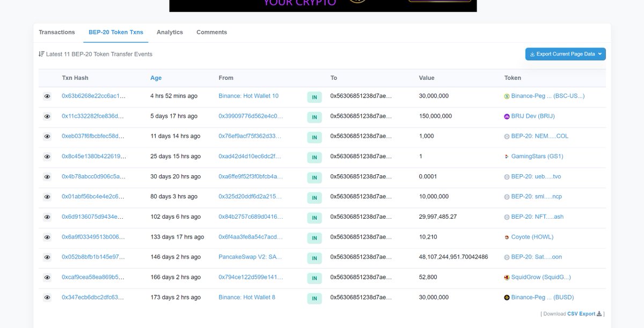
Task: Click eye icon for txn 0x6d9136075d9434e
Action: [47, 217]
